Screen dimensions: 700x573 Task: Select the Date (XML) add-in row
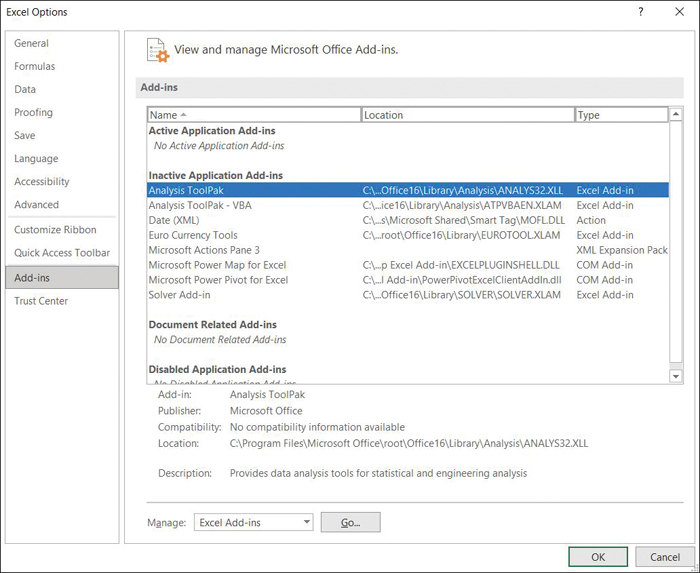coord(408,220)
